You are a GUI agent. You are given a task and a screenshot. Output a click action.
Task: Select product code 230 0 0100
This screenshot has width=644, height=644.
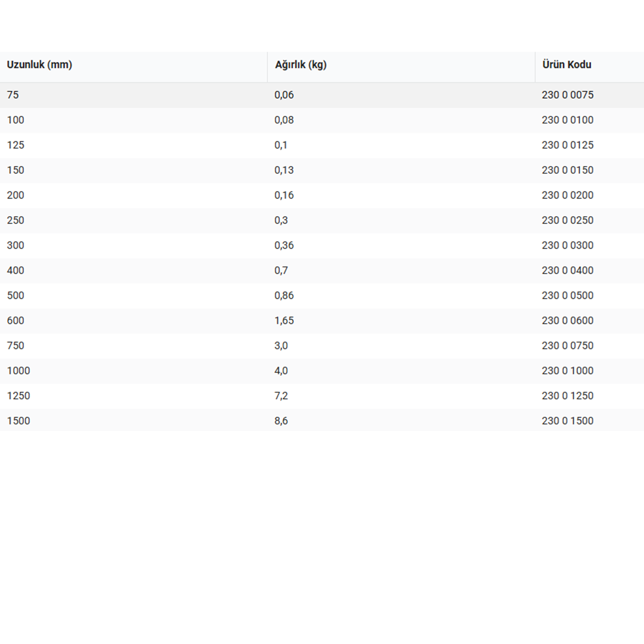pyautogui.click(x=567, y=120)
